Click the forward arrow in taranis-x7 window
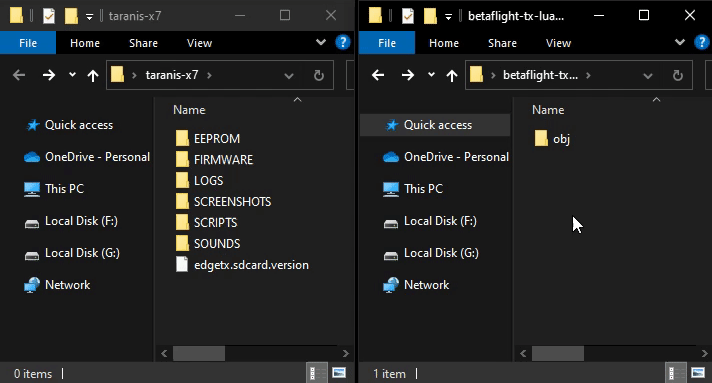The image size is (712, 383). click(49, 75)
